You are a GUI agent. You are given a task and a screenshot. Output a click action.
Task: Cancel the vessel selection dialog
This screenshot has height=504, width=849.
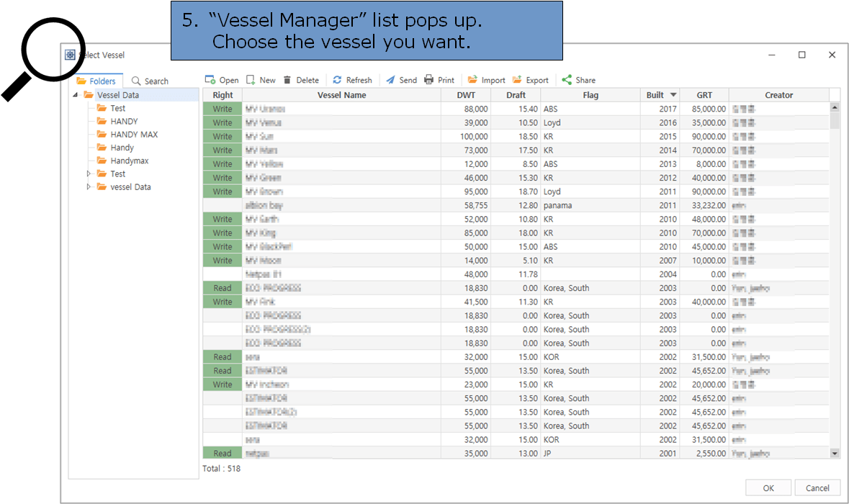click(x=816, y=487)
